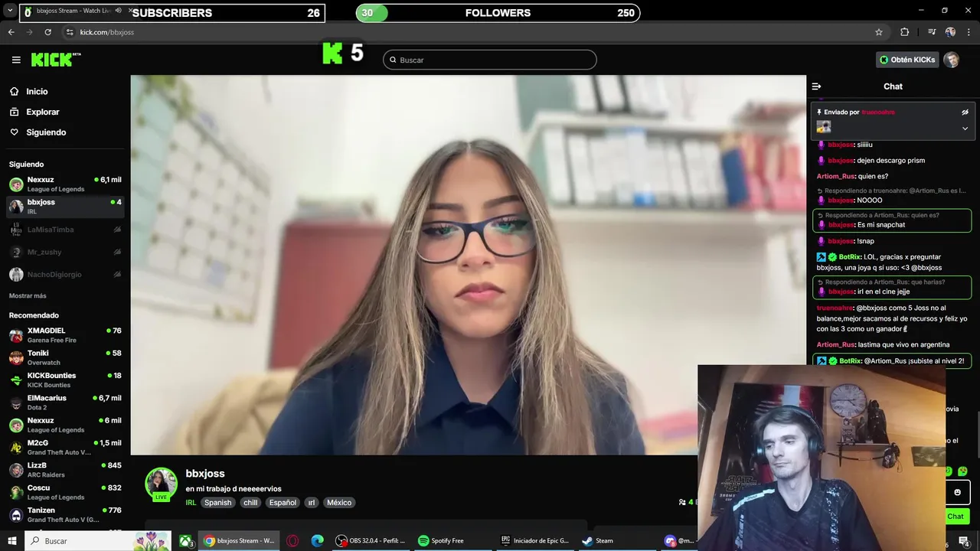Expand the list with Mostrar más
Image resolution: width=980 pixels, height=551 pixels.
(x=28, y=296)
